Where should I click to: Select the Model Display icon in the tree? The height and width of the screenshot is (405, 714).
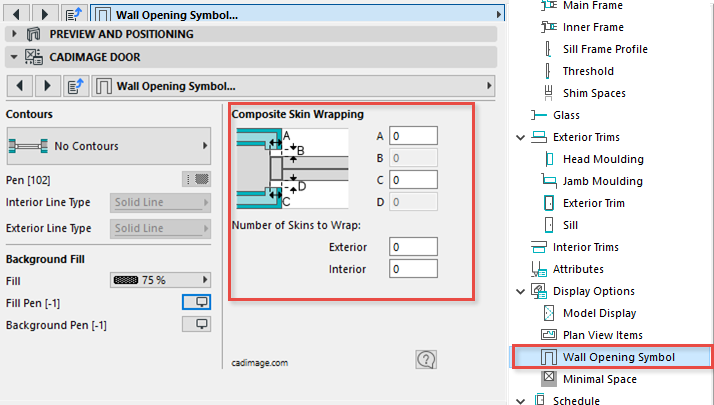547,313
